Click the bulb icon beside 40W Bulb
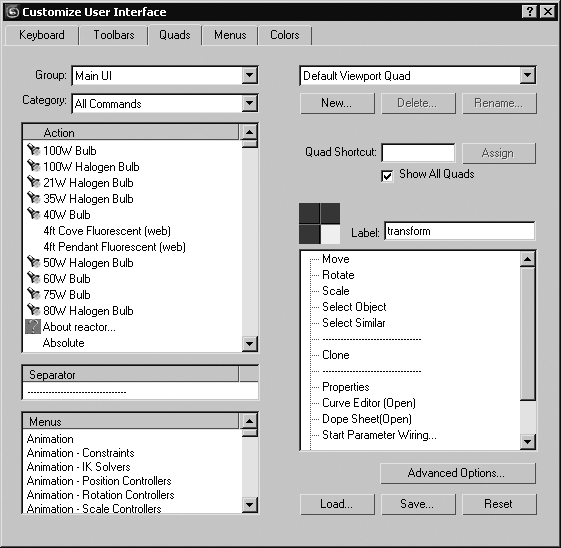The width and height of the screenshot is (561, 548). tap(34, 214)
